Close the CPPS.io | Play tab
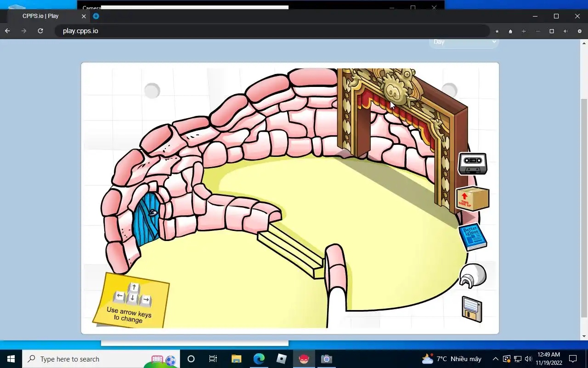The width and height of the screenshot is (588, 368). 84,16
